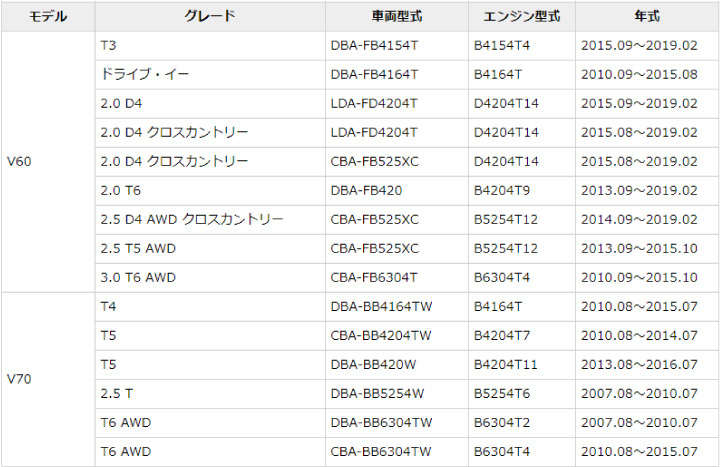Viewport: 720px width, 467px height.
Task: Click the モデル column header
Action: click(48, 17)
